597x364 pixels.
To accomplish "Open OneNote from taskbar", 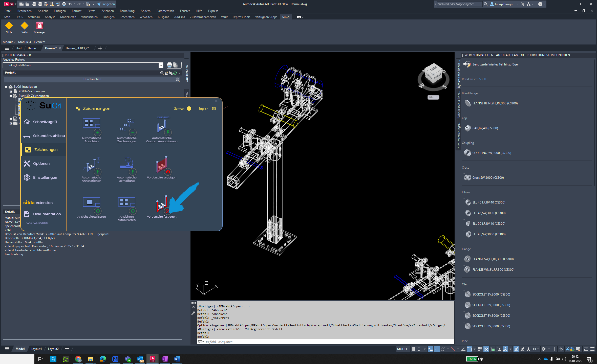I will [x=165, y=359].
